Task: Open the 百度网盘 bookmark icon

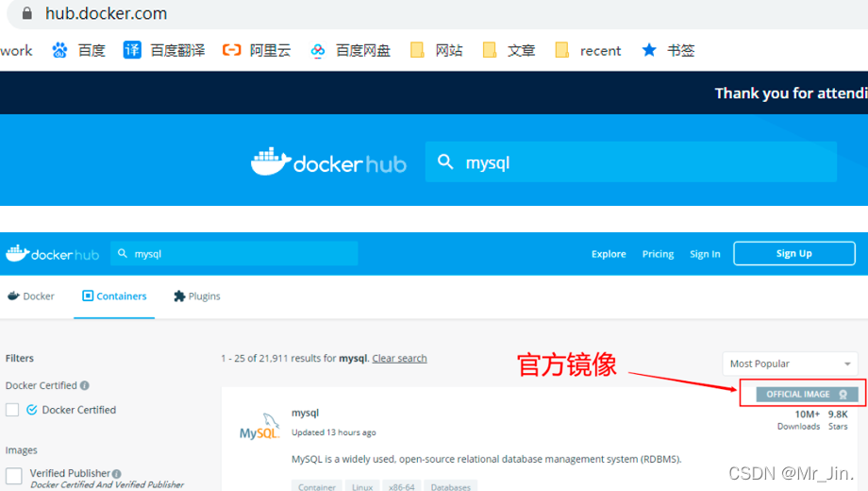Action: coord(317,50)
